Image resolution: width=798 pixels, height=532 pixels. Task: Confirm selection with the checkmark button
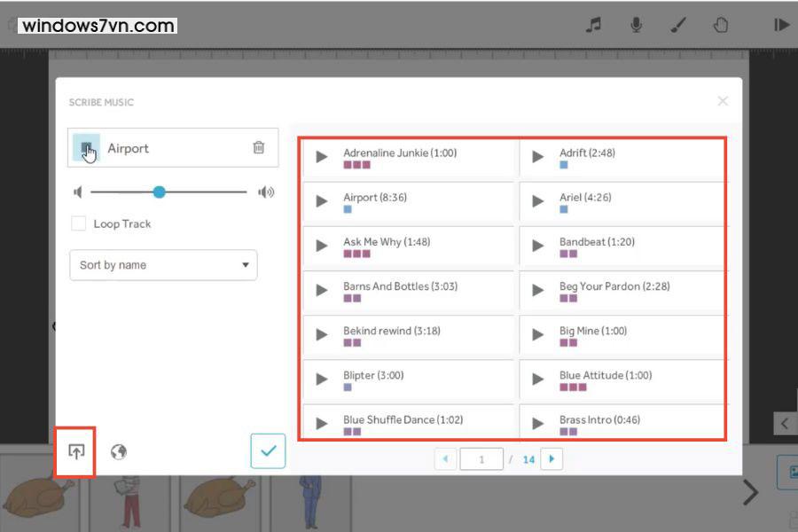[x=268, y=451]
